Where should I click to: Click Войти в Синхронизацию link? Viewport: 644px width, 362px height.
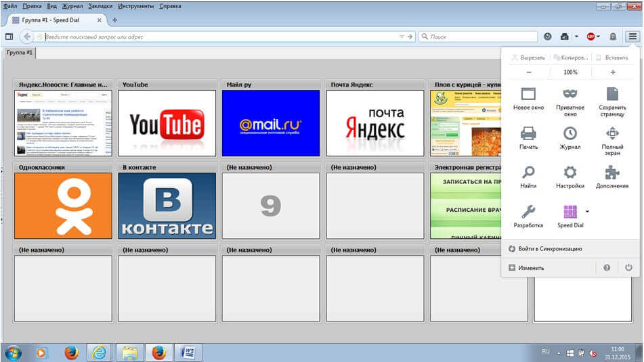pos(549,249)
